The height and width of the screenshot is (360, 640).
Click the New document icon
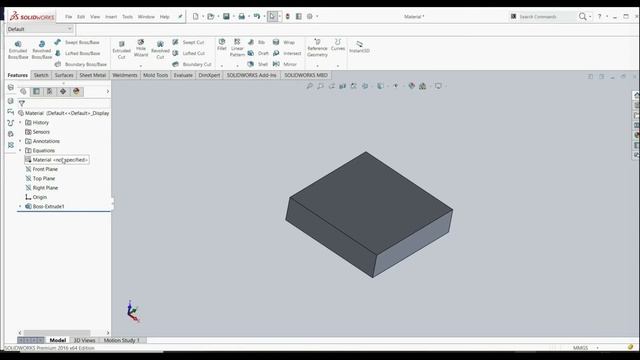[x=196, y=16]
